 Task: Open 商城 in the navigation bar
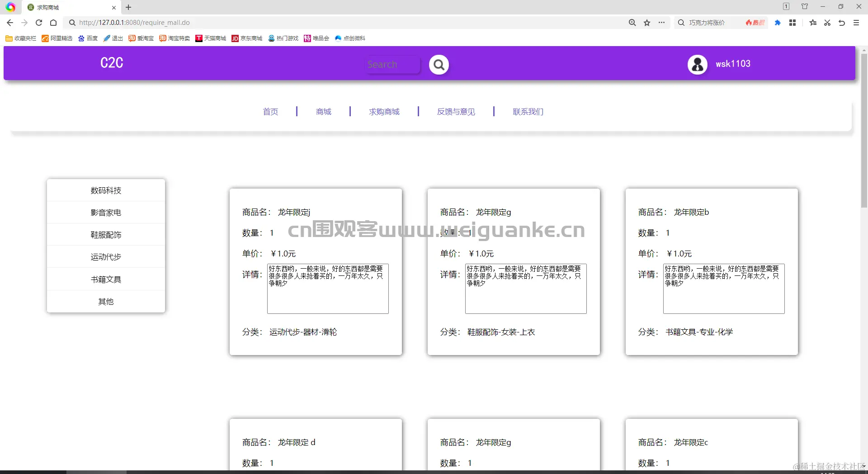[x=324, y=112]
